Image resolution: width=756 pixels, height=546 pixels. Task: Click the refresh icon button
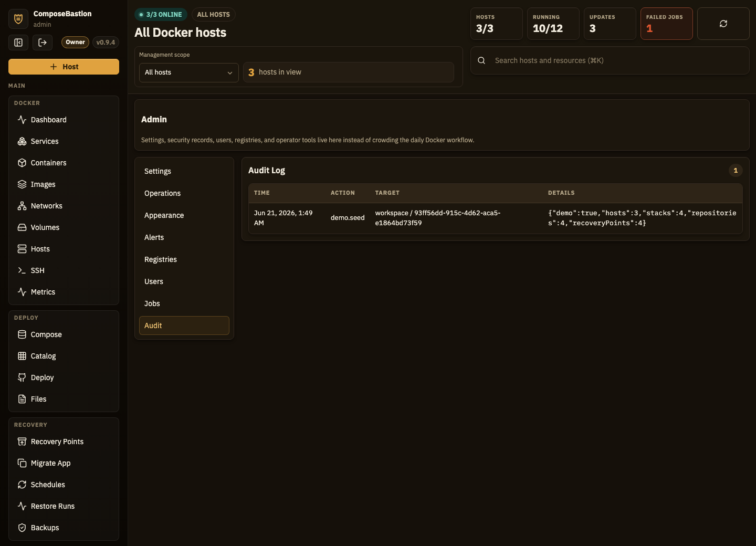pyautogui.click(x=723, y=24)
